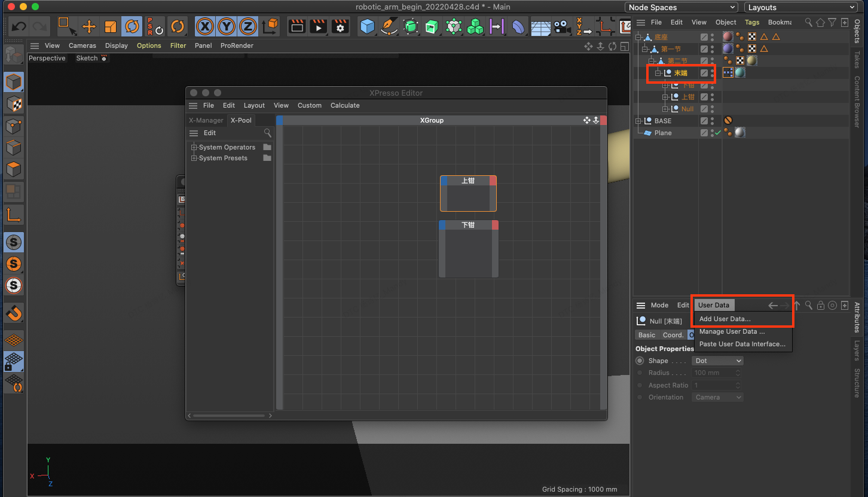Viewport: 868px width, 497px height.
Task: Open Edit Render Settings clapperboard with gear
Action: (340, 27)
